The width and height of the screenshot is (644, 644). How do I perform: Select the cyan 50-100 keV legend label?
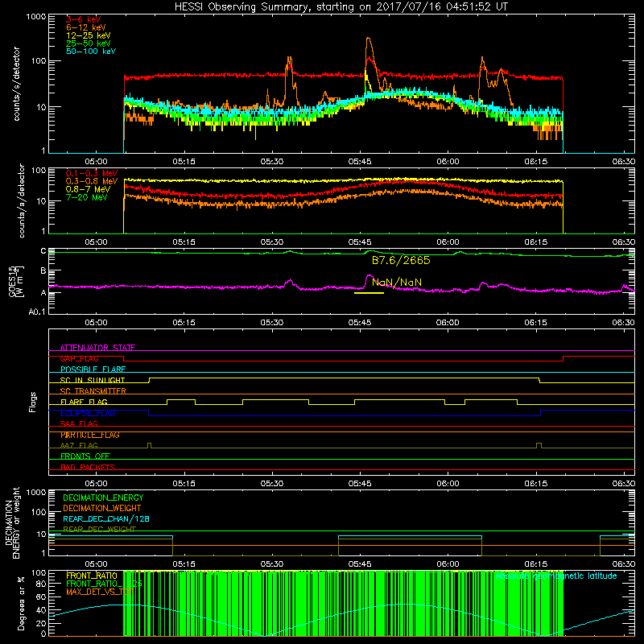coord(91,52)
